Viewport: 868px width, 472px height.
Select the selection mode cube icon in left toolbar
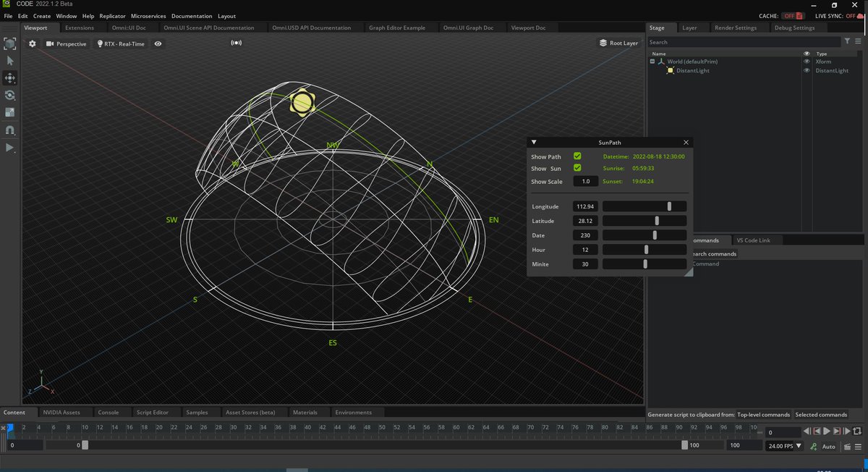click(10, 43)
